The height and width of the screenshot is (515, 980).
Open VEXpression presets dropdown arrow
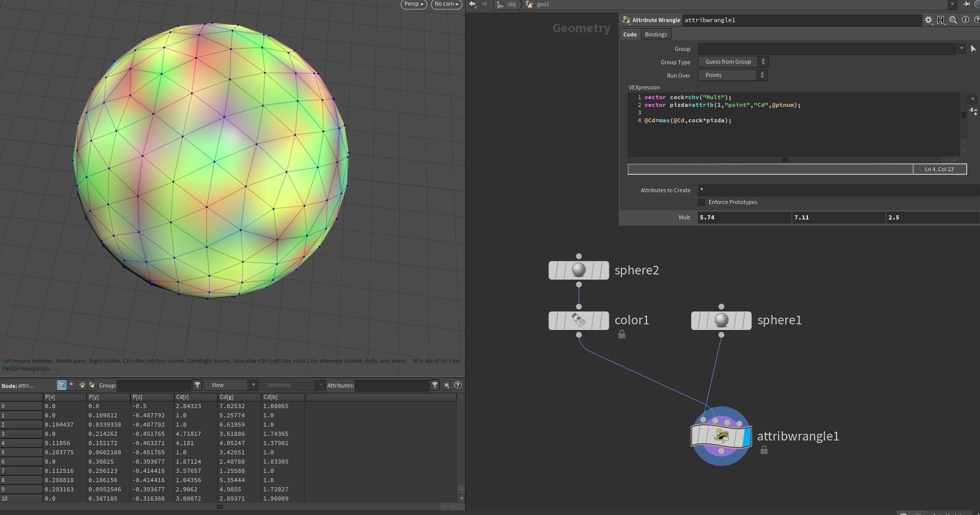(x=973, y=99)
